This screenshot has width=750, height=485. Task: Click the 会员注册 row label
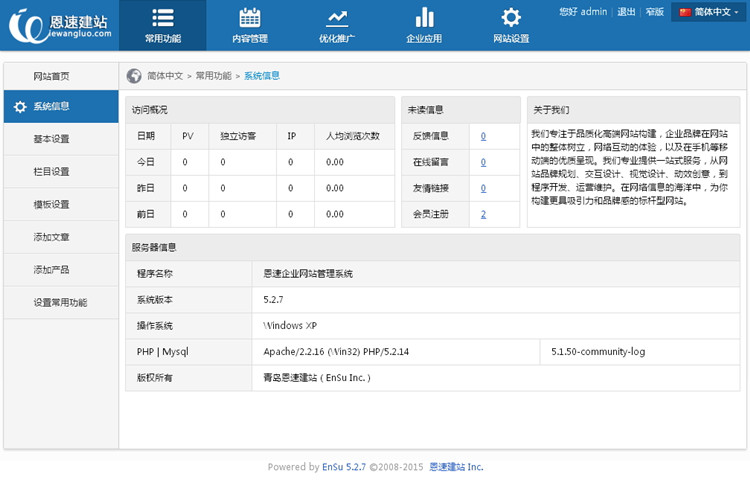point(431,214)
